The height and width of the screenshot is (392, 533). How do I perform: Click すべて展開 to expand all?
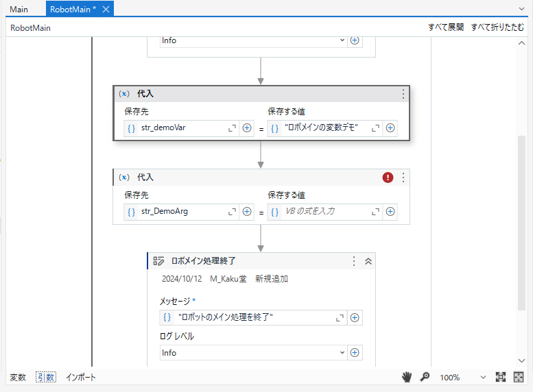pos(446,27)
